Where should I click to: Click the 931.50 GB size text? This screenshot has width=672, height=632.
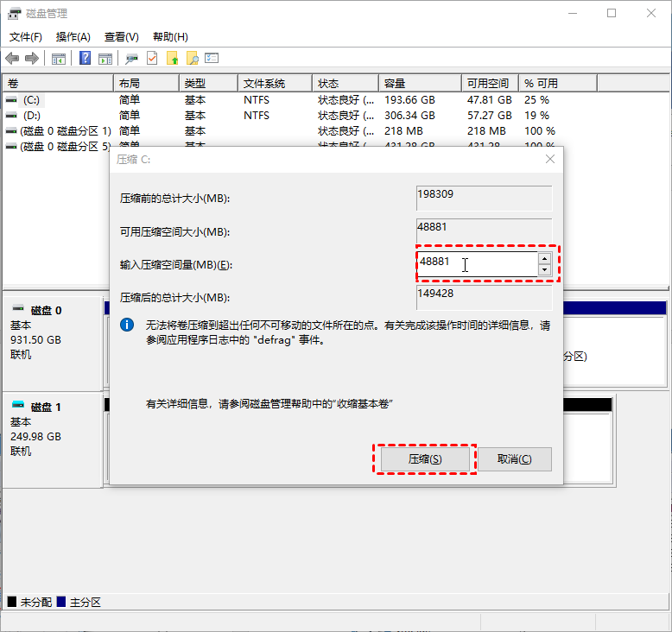tap(35, 340)
